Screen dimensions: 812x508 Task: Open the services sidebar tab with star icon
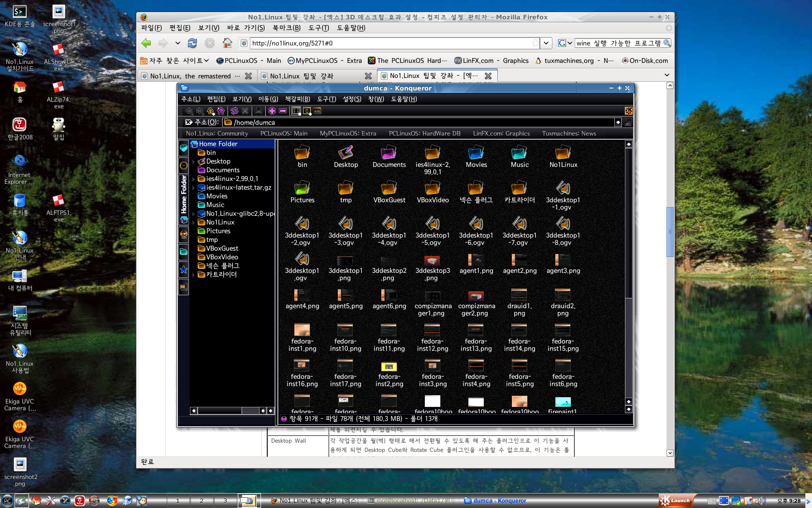point(184,269)
